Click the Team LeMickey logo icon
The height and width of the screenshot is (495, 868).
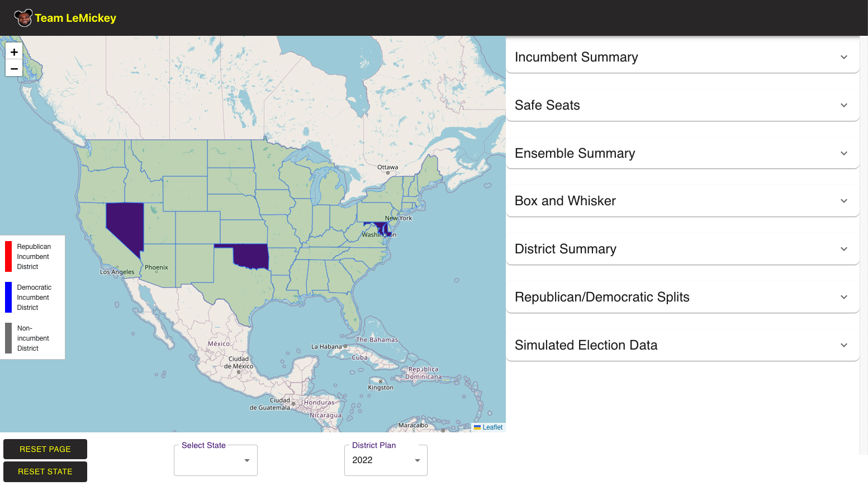(23, 18)
